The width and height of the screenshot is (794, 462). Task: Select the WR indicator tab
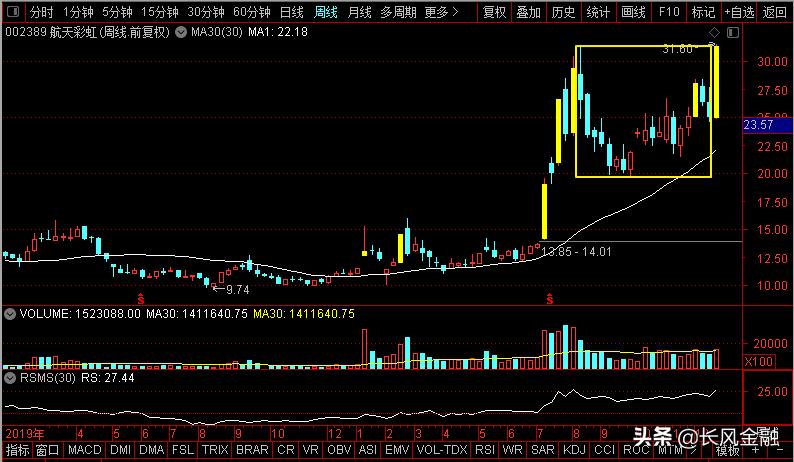512,450
